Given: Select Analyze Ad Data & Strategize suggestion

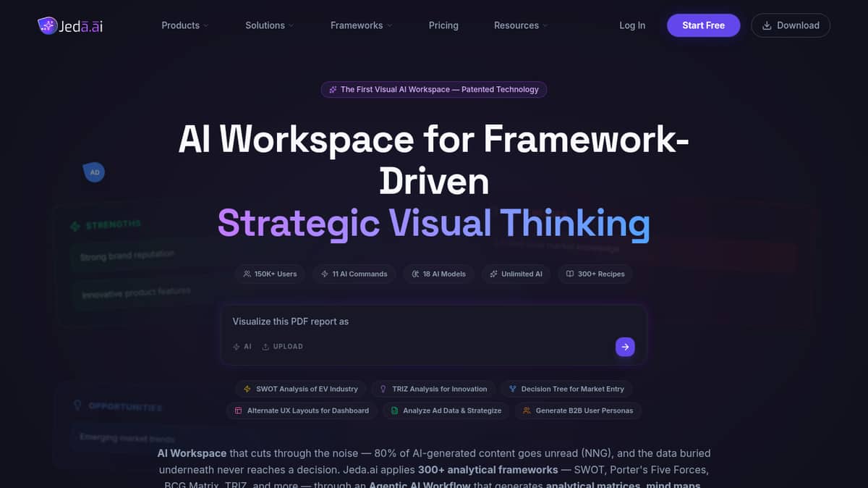Looking at the screenshot, I should click(446, 411).
